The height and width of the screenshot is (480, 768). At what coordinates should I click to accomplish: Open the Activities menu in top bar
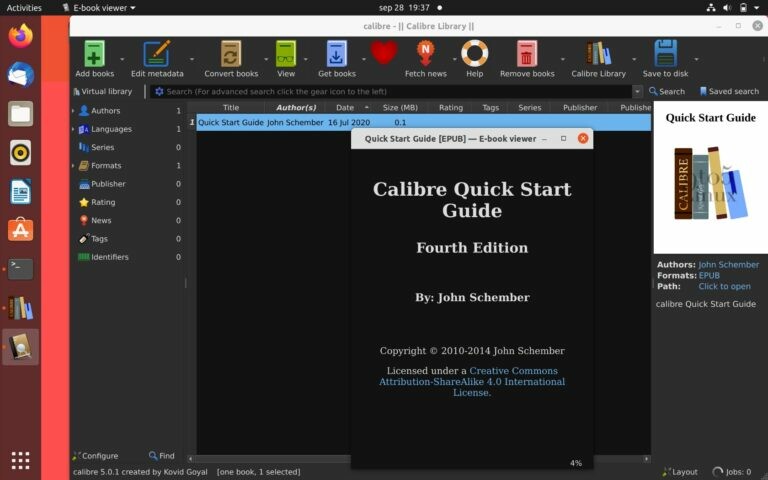point(24,7)
